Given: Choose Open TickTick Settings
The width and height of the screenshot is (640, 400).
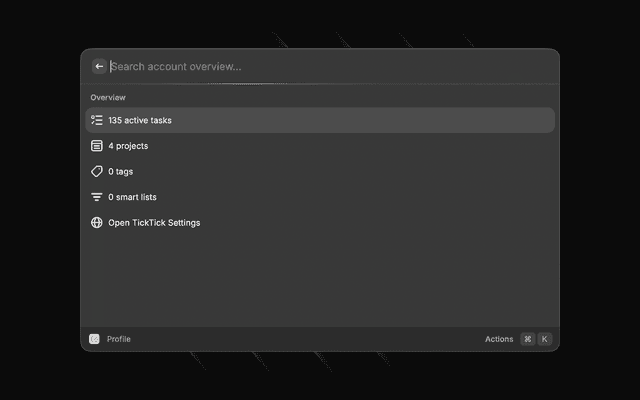Looking at the screenshot, I should click(x=320, y=223).
